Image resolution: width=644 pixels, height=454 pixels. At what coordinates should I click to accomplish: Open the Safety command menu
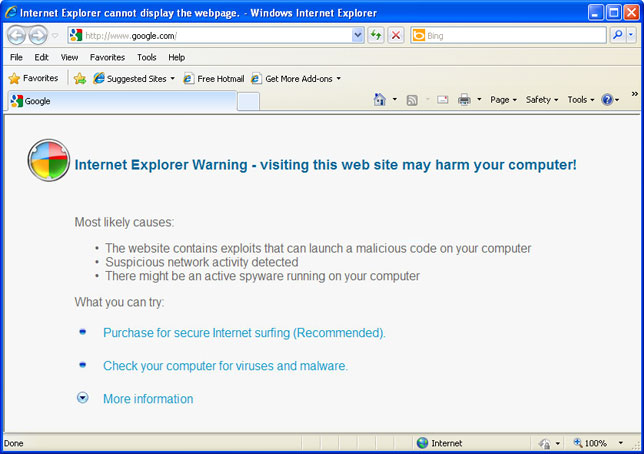(x=542, y=100)
